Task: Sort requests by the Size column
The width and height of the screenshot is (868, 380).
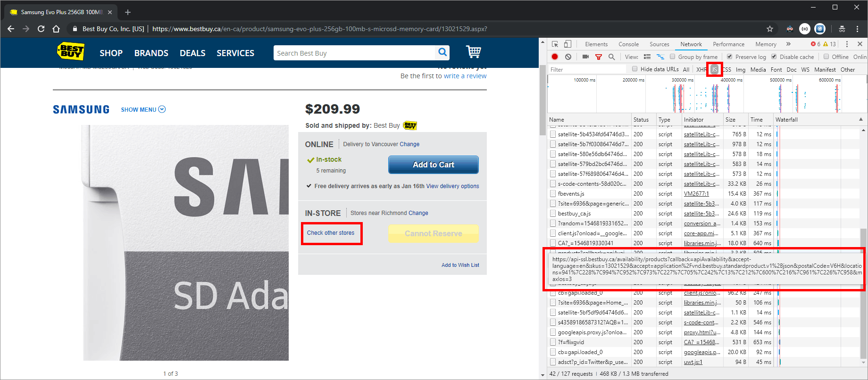Action: click(735, 119)
